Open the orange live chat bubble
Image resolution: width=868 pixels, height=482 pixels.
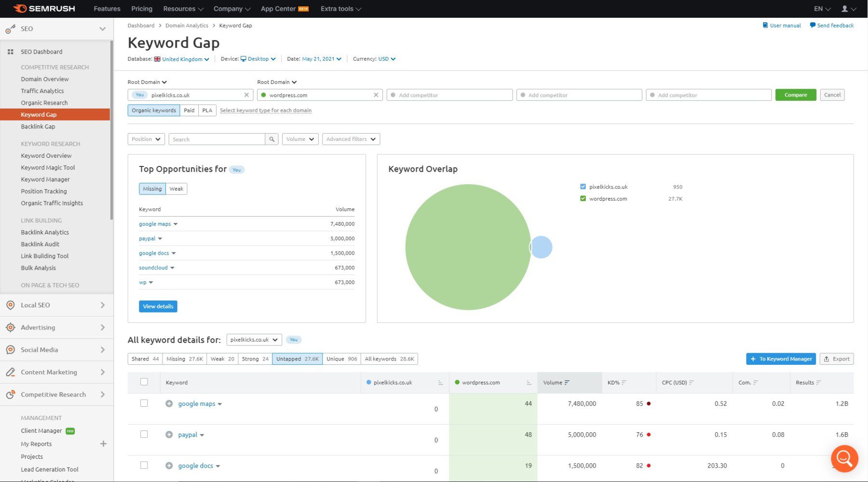[x=844, y=458]
